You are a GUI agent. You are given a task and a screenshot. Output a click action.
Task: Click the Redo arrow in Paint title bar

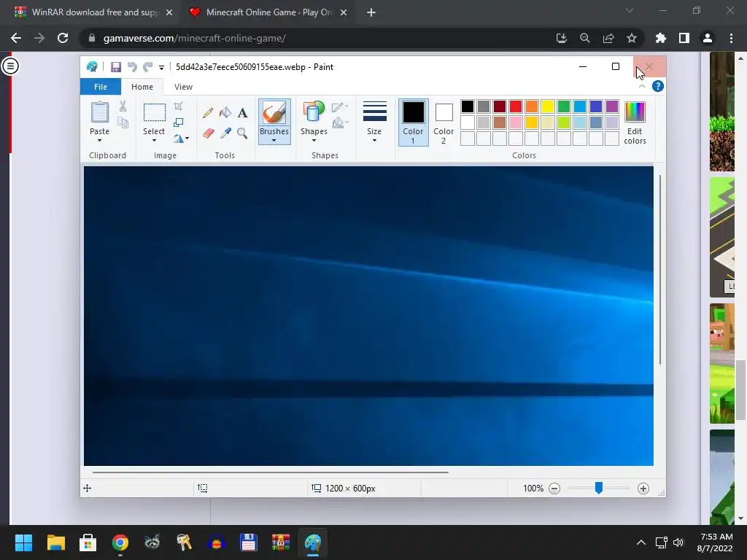[148, 67]
